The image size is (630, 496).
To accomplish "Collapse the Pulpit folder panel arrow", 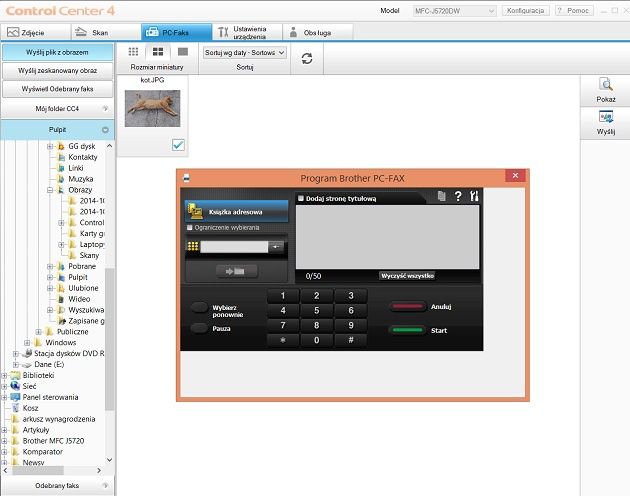I will 105,130.
